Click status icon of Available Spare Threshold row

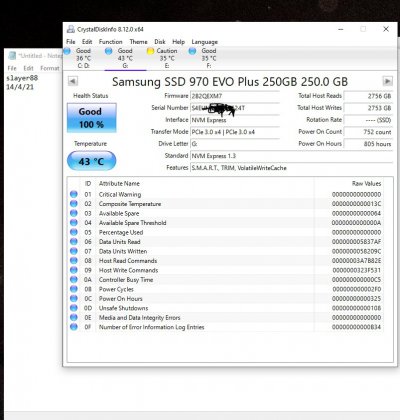click(x=74, y=223)
